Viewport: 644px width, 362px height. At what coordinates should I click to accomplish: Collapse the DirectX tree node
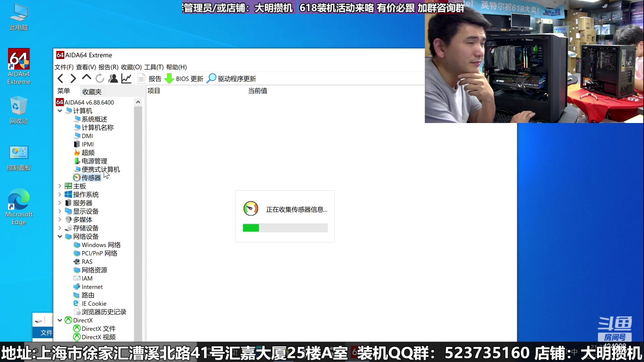60,320
